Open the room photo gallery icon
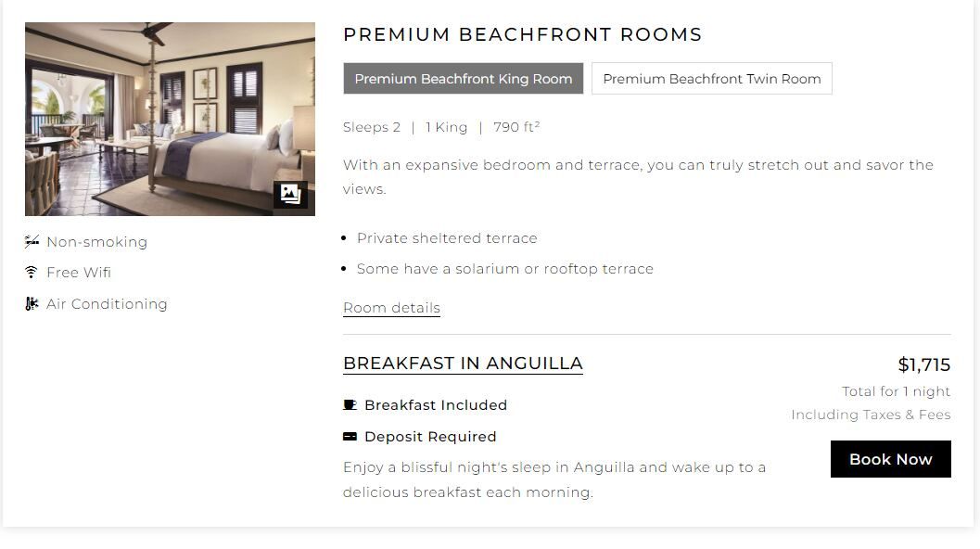 (290, 195)
